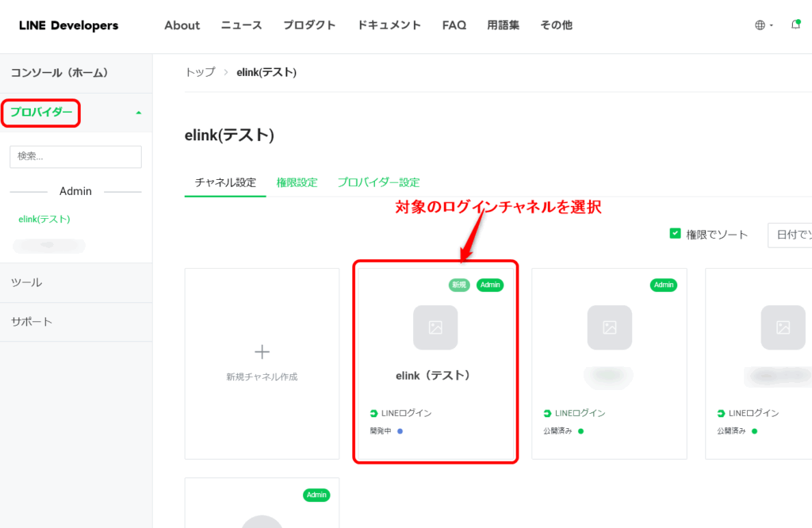Click the 検索 provider search field
This screenshot has width=812, height=528.
click(x=75, y=156)
